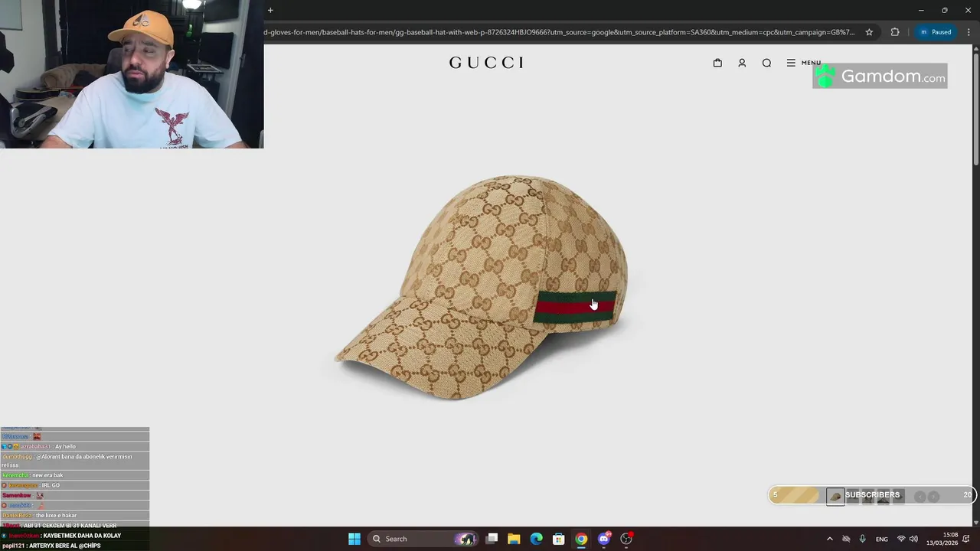Open the Gucci account sign-in icon

click(x=742, y=63)
